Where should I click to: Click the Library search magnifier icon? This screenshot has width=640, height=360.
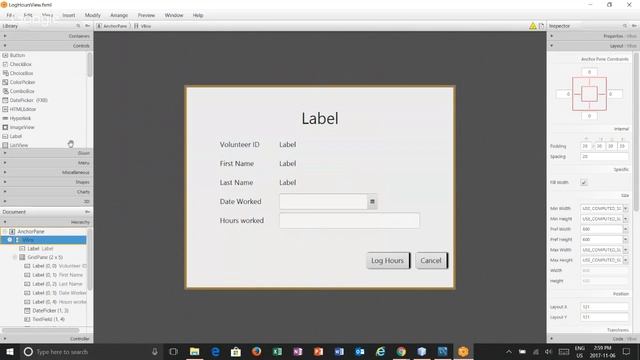tap(78, 26)
